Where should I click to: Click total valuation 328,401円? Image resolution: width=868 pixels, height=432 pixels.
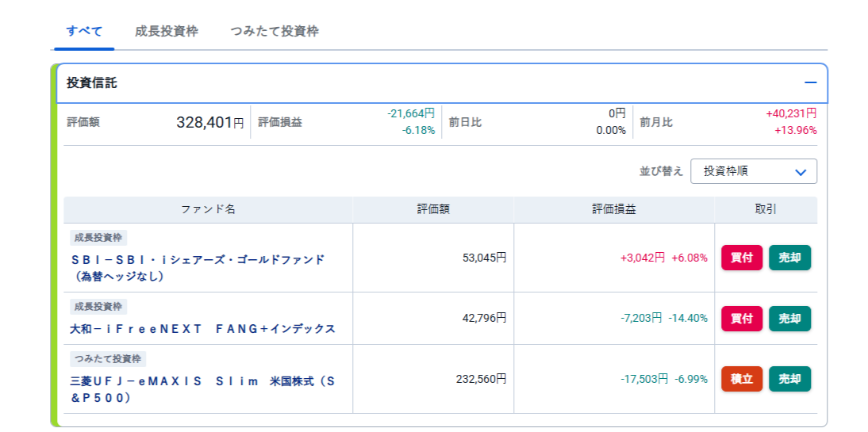click(209, 122)
